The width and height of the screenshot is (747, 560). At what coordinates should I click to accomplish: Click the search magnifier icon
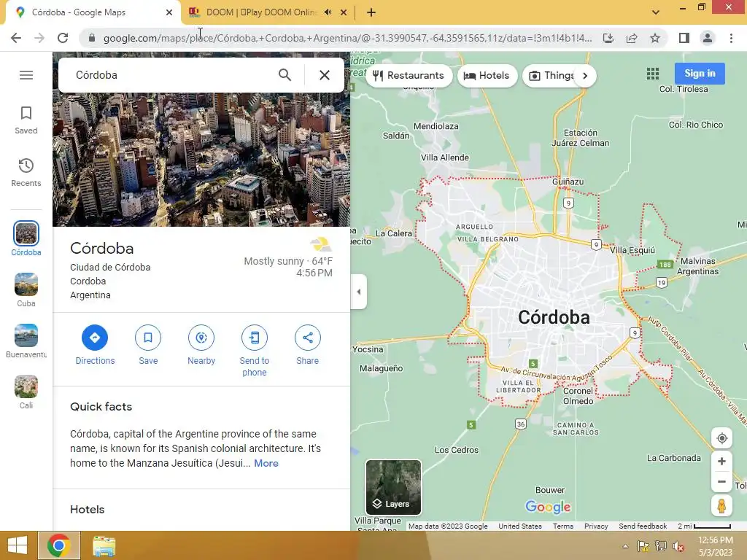tap(285, 75)
